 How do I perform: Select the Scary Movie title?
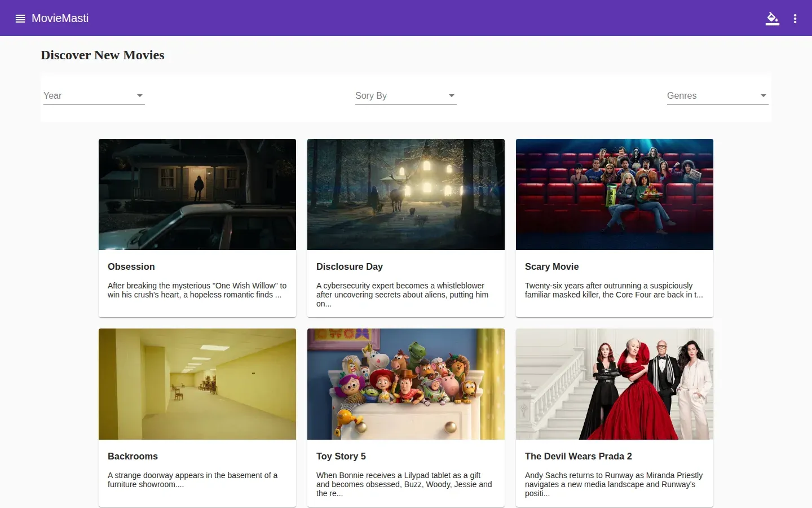pos(552,266)
